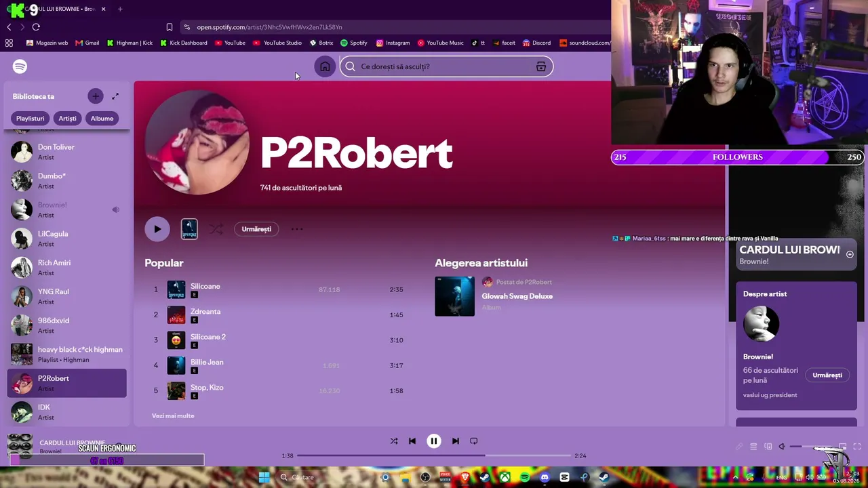The image size is (868, 488).
Task: Reload the browser page
Action: click(x=36, y=27)
